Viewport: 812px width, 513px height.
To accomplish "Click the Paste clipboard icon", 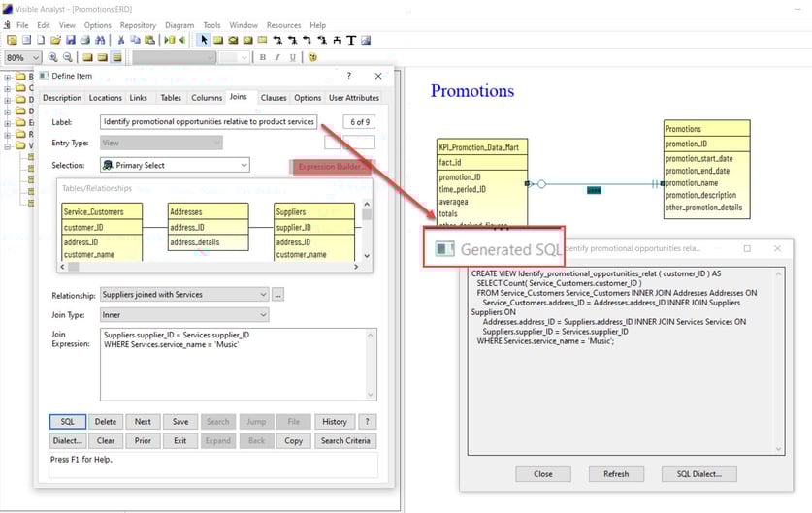I will [x=149, y=40].
